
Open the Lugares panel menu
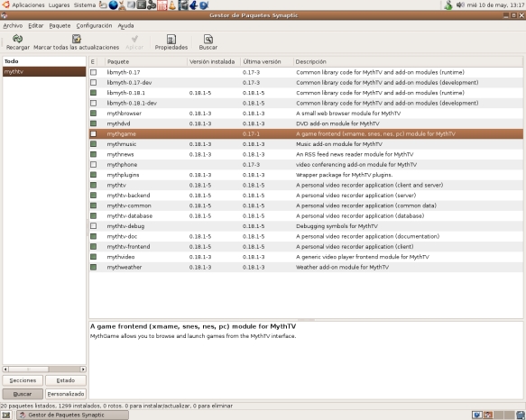coord(59,5)
